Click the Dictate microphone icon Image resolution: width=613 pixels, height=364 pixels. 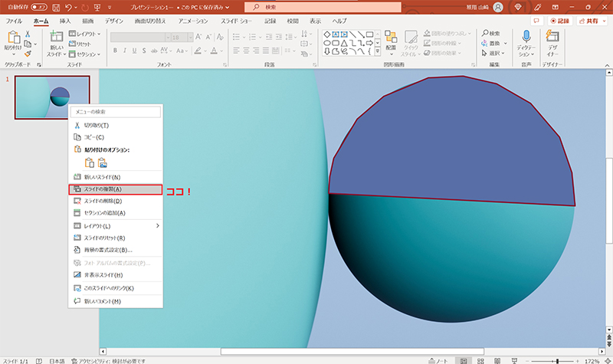526,38
